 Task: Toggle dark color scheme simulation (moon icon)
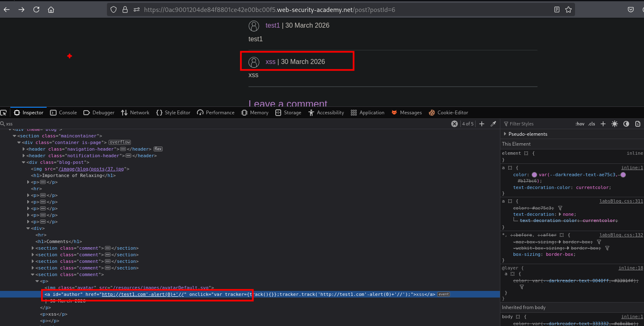(626, 124)
